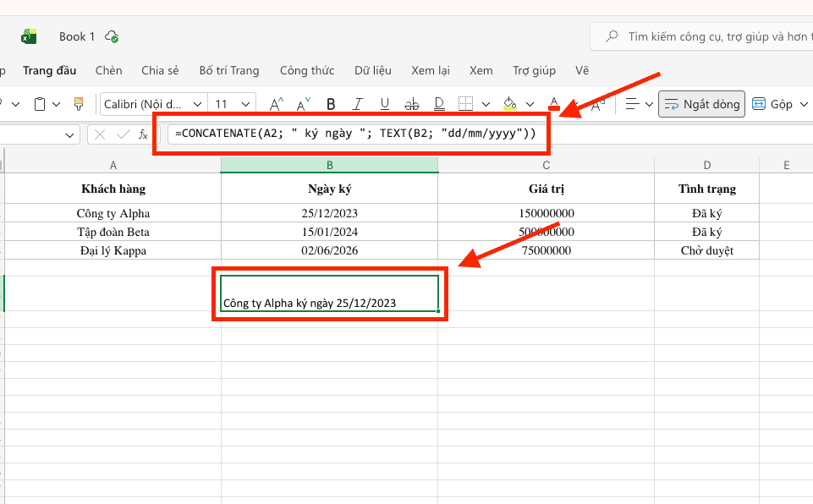Select column B header
813x504 pixels.
330,166
